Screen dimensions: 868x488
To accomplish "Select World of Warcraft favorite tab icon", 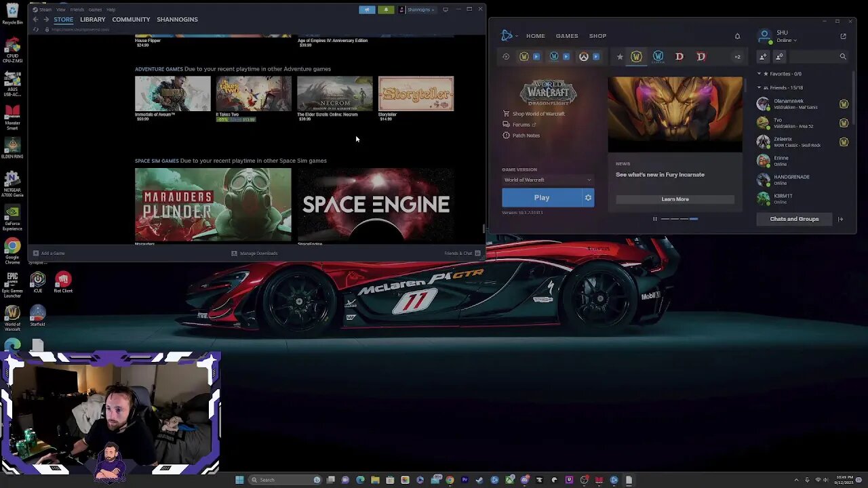I will pyautogui.click(x=636, y=57).
